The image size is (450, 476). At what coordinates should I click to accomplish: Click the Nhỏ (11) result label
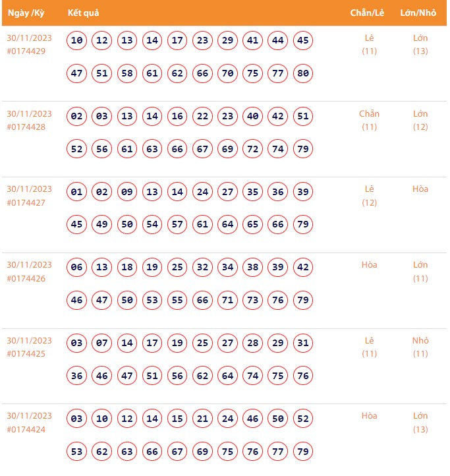[420, 347]
